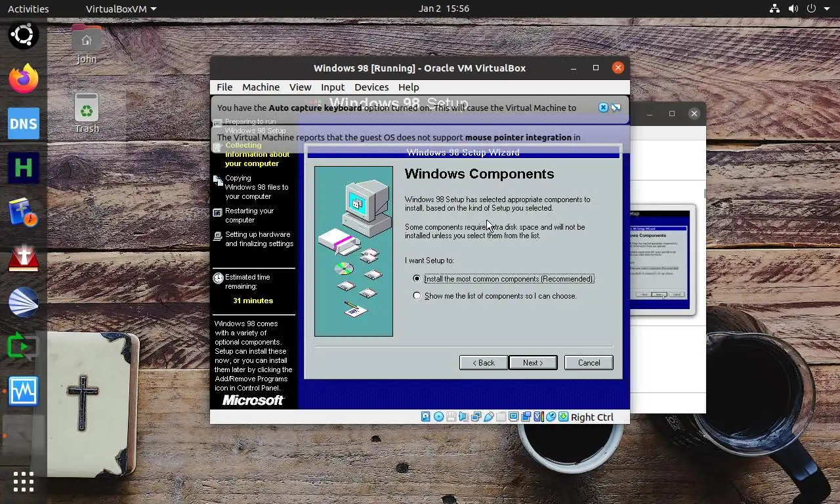The image size is (840, 504).
Task: Open the Devices menu
Action: pyautogui.click(x=371, y=87)
